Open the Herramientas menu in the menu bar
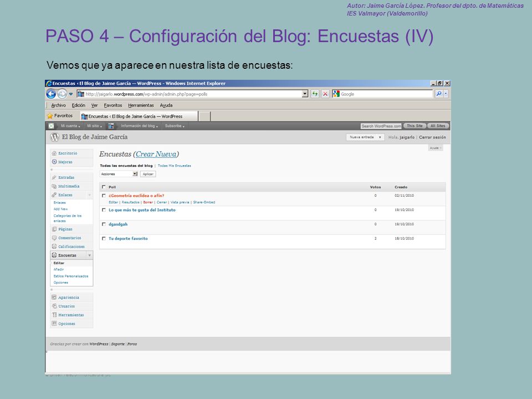Image resolution: width=532 pixels, height=399 pixels. pyautogui.click(x=141, y=105)
